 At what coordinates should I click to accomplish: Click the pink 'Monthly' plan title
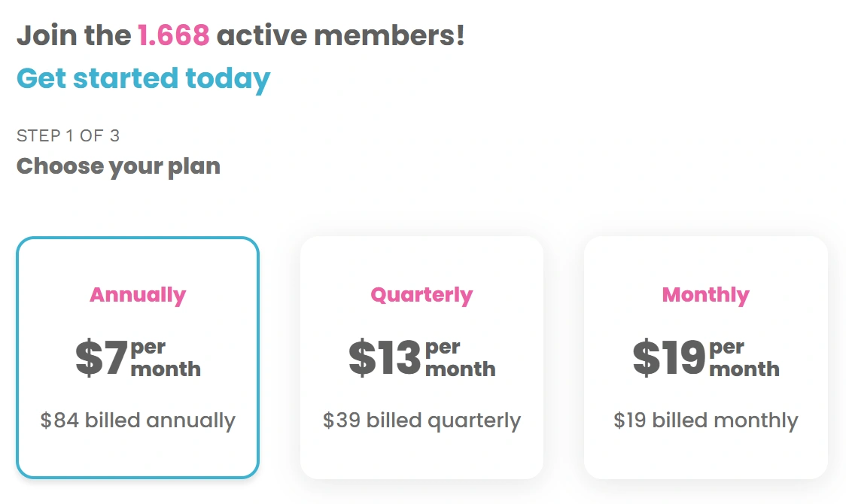[x=705, y=295]
